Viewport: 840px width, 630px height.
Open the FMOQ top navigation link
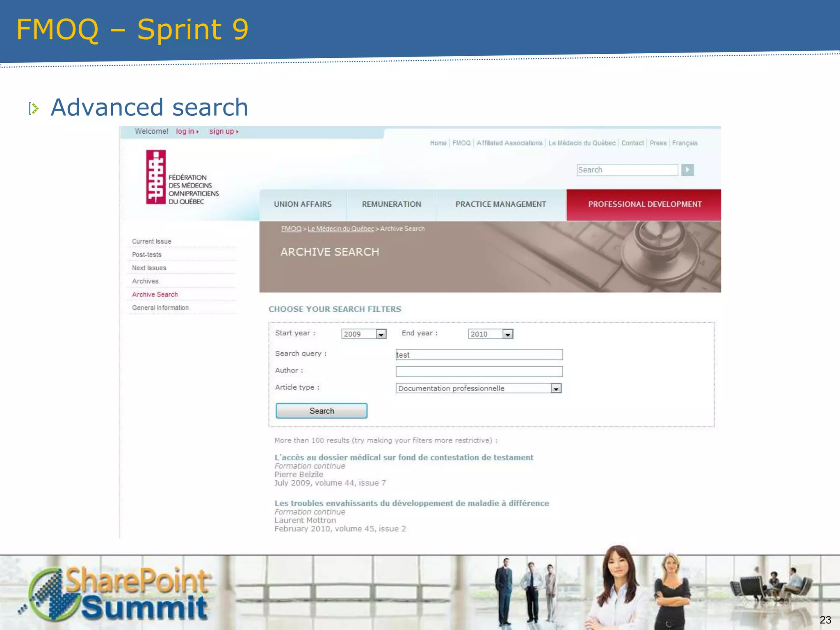tap(461, 143)
